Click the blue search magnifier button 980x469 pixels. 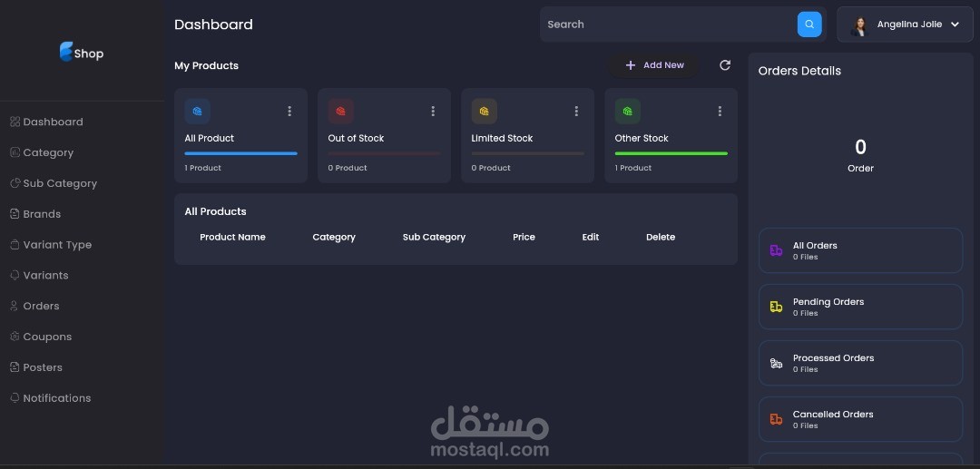(809, 24)
